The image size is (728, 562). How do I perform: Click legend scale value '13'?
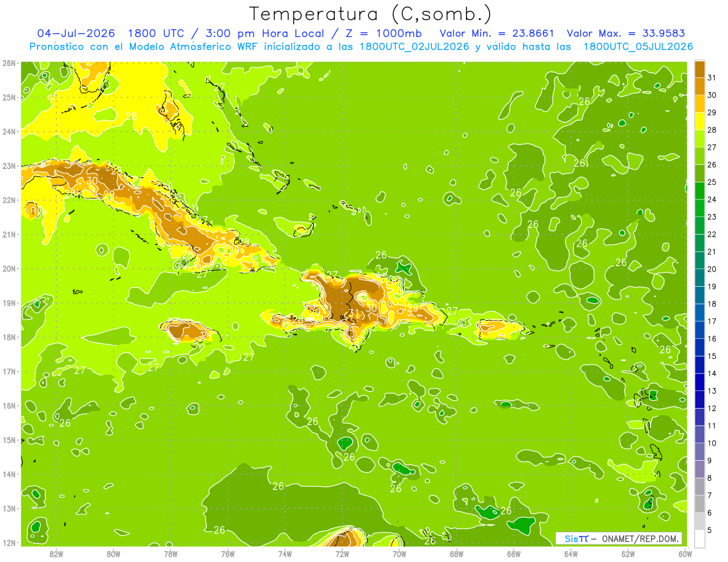click(x=712, y=391)
